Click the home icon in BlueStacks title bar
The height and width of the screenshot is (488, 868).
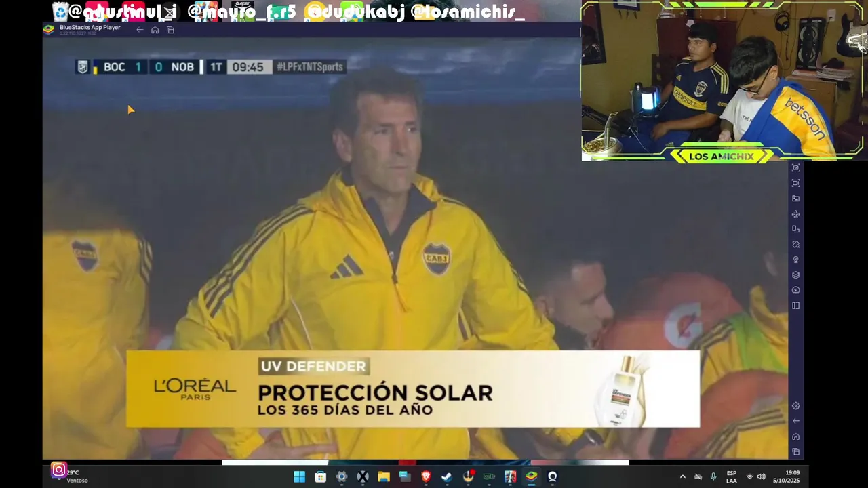(x=155, y=30)
